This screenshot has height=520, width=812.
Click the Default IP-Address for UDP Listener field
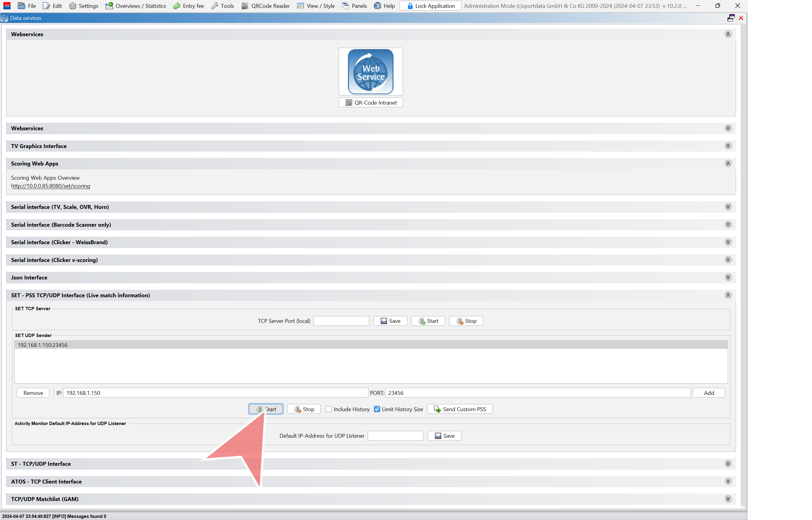[395, 436]
